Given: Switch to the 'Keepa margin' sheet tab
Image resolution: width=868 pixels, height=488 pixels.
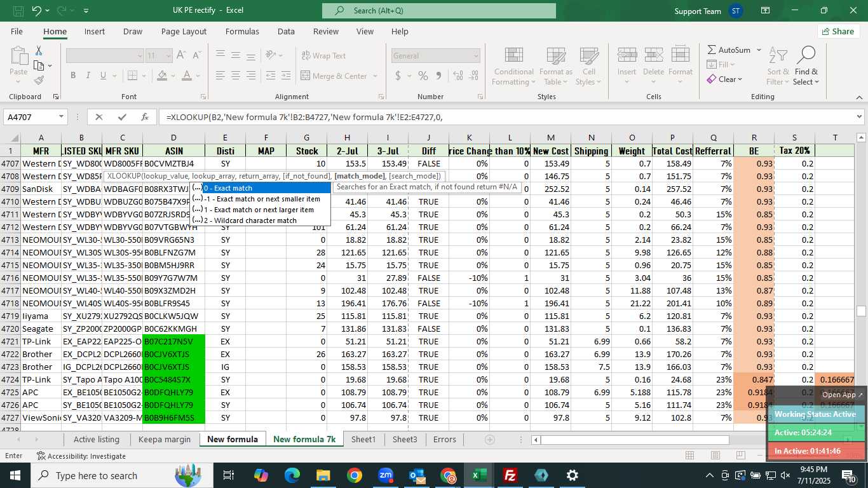Looking at the screenshot, I should [x=165, y=439].
